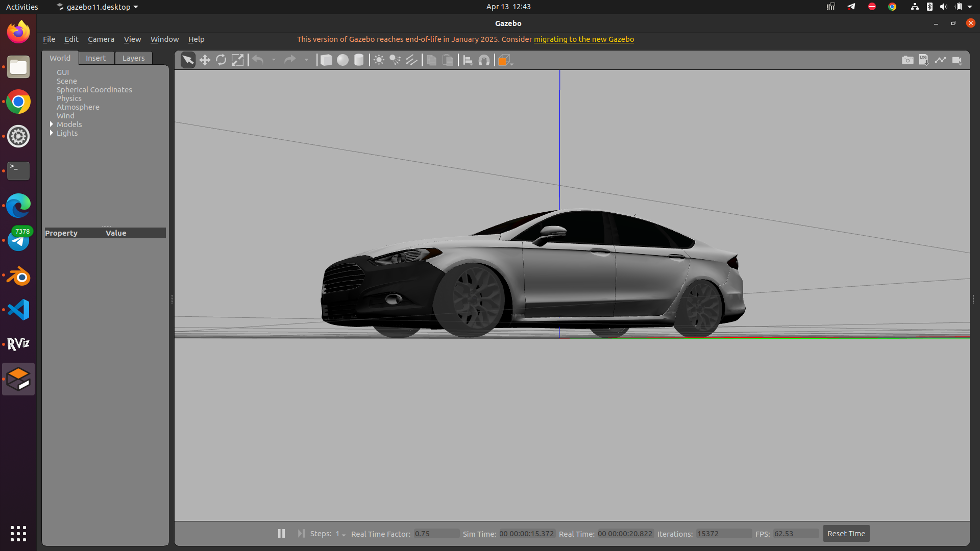Toggle the Snap magnet tool
Image resolution: width=980 pixels, height=551 pixels.
pyautogui.click(x=484, y=60)
